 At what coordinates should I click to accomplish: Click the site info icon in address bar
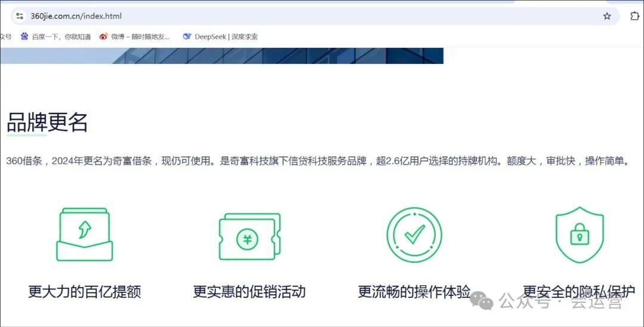coord(19,16)
